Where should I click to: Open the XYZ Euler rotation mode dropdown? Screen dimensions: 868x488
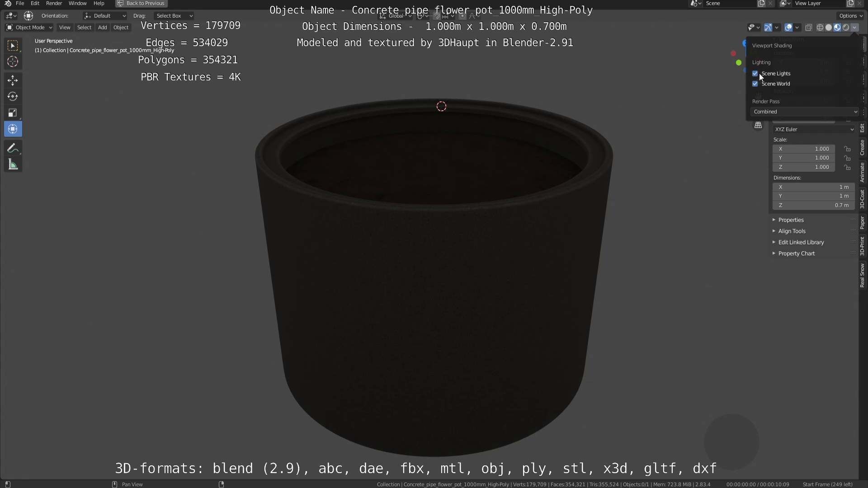[x=814, y=129]
